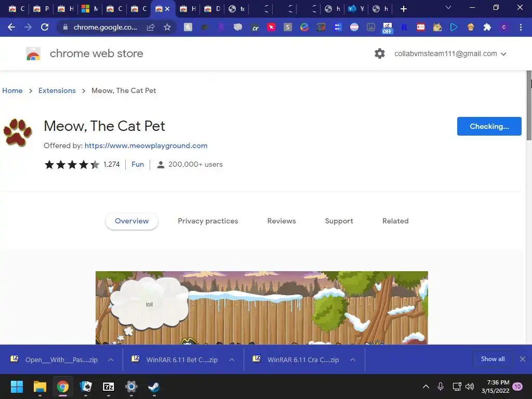
Task: Click the gray cloud-shaped extension icon
Action: pos(238,27)
